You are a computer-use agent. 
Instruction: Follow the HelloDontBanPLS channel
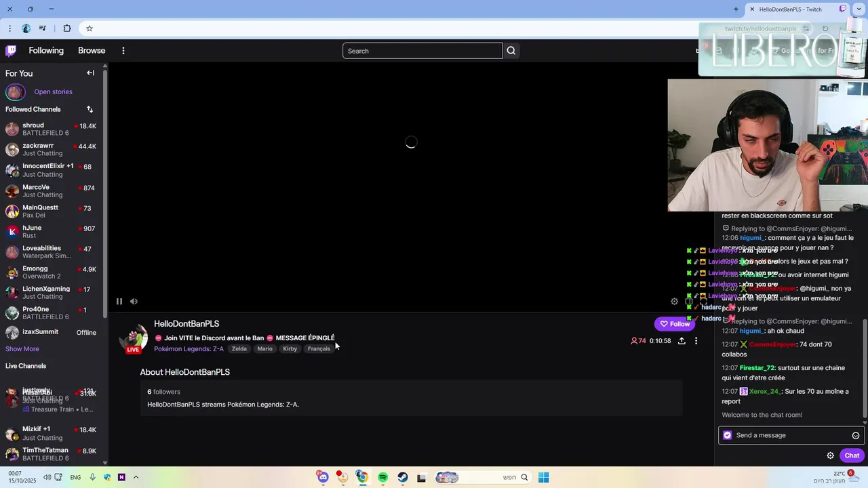tap(675, 324)
